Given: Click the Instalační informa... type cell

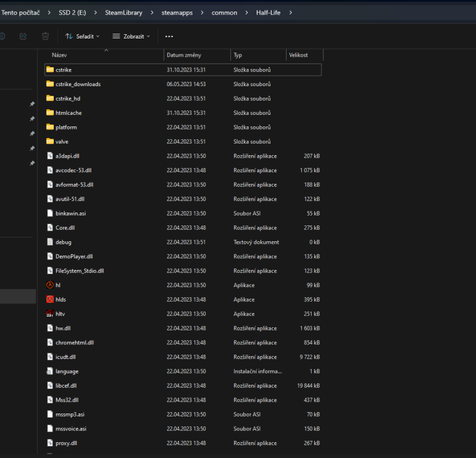Looking at the screenshot, I should coord(258,371).
